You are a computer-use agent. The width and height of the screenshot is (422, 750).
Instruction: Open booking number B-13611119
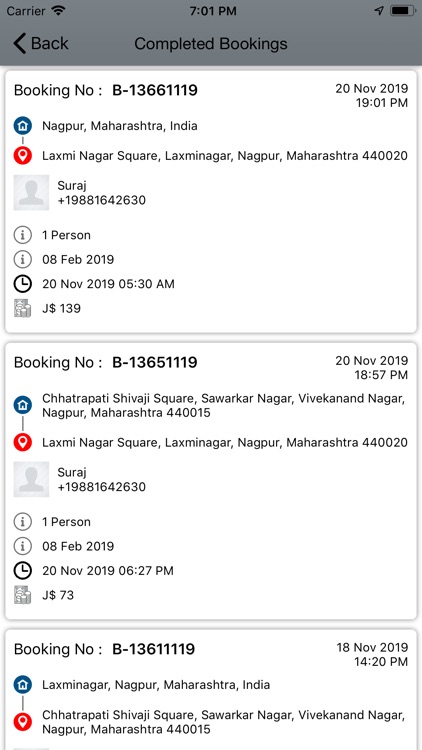click(154, 649)
